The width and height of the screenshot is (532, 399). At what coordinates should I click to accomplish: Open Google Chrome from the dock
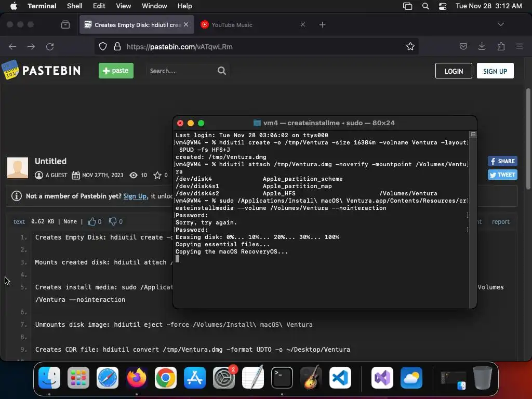click(166, 378)
